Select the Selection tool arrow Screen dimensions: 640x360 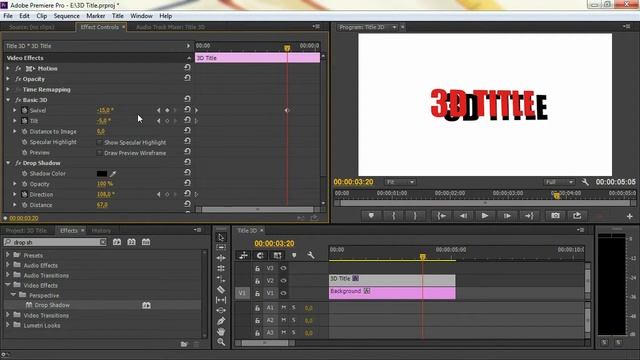[x=221, y=238]
